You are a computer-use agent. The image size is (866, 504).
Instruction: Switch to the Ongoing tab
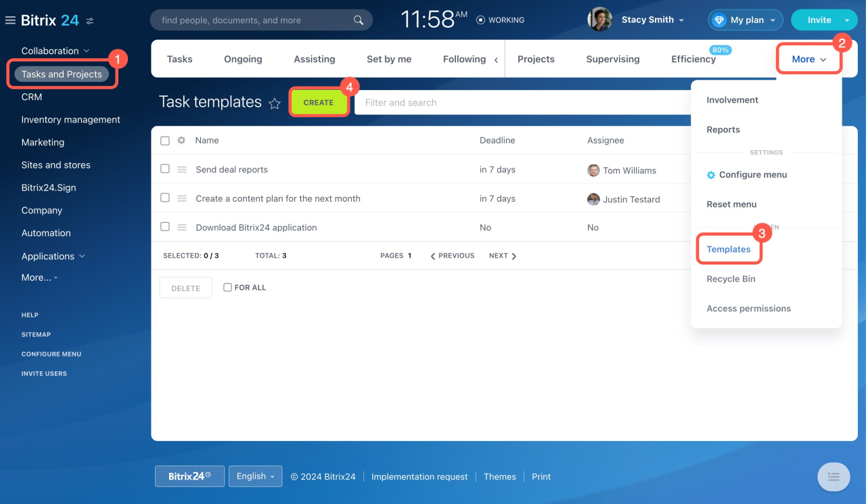point(243,60)
